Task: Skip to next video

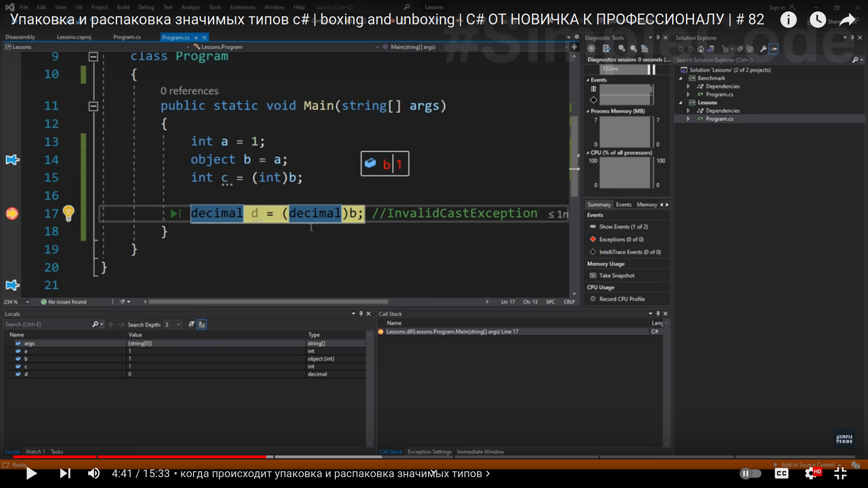Action: [x=65, y=474]
